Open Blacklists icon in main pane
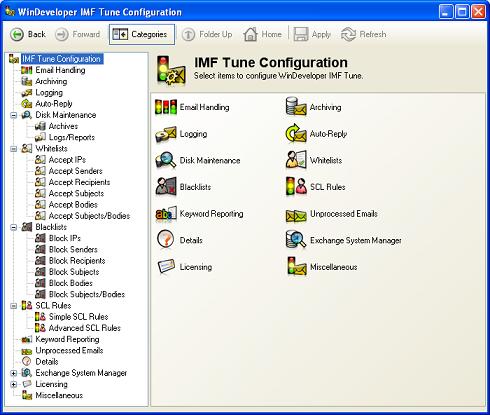This screenshot has height=415, width=490. coord(166,186)
